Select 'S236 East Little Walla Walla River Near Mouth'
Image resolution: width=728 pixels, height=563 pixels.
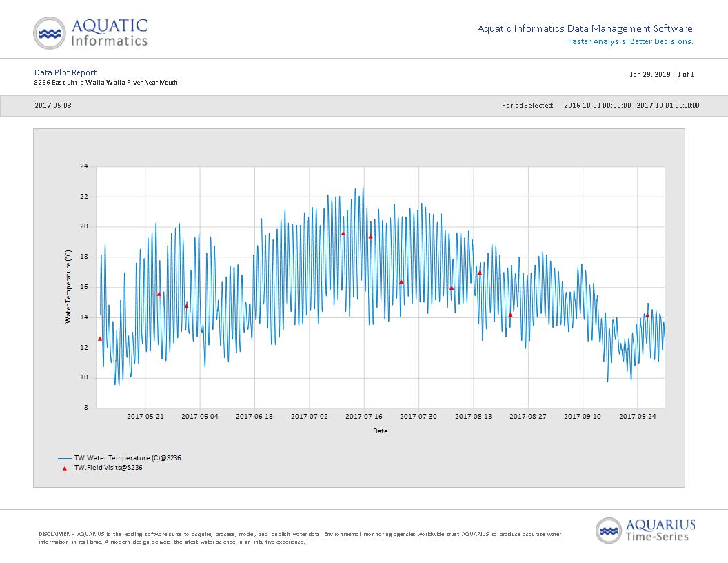click(x=106, y=83)
